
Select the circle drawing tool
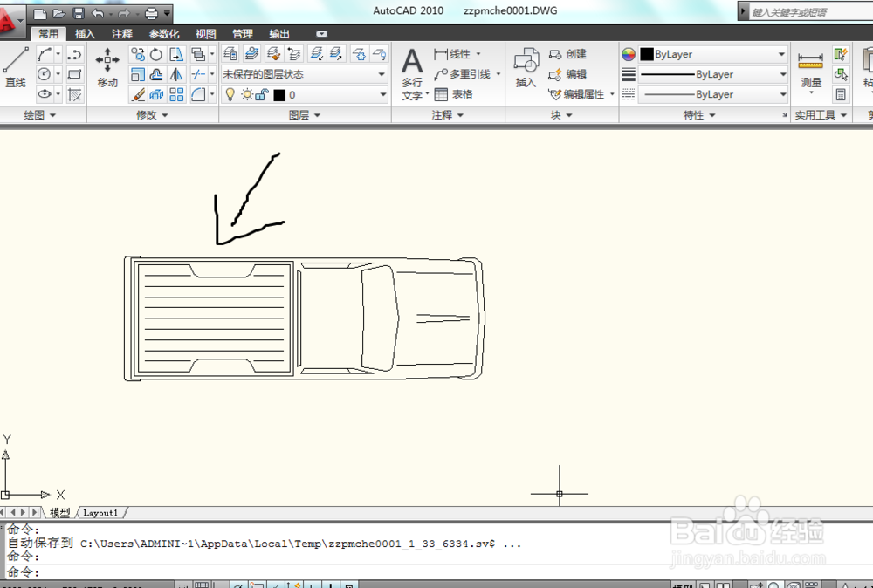click(45, 74)
